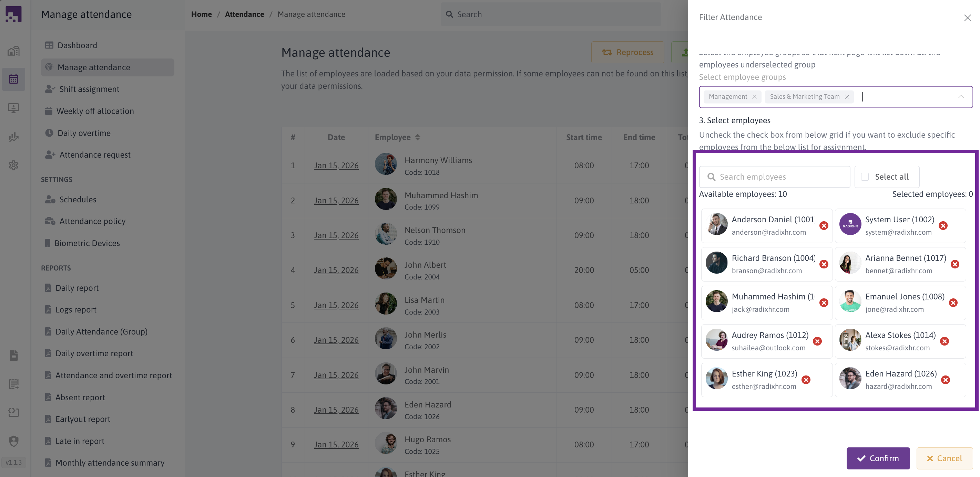The width and height of the screenshot is (980, 477).
Task: Click the Search employees input field
Action: [x=774, y=176]
